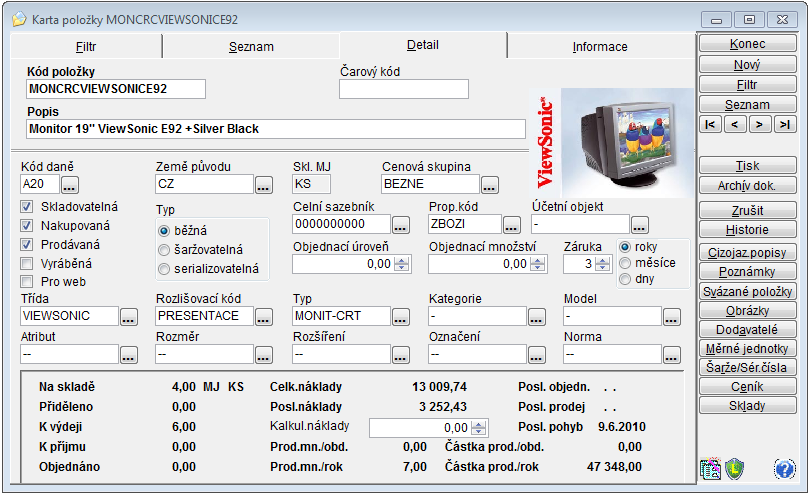This screenshot has height=495, width=810.
Task: Set warranty unit to roky
Action: [625, 247]
